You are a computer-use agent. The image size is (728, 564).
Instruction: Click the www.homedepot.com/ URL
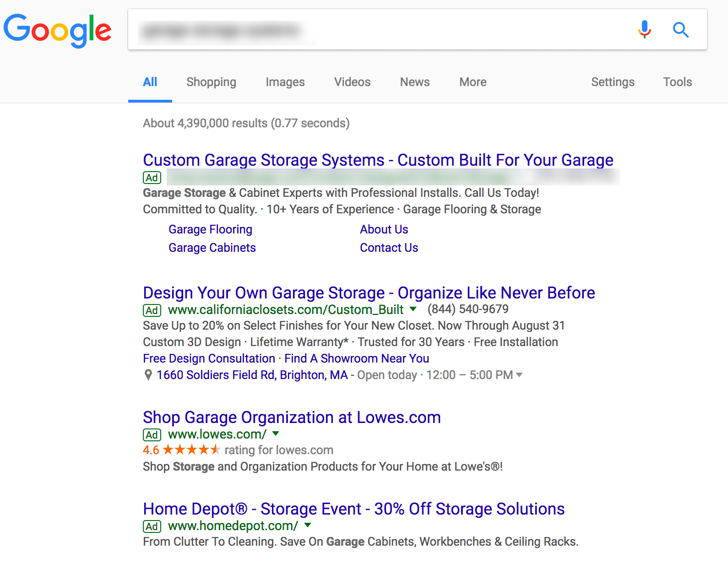[233, 526]
